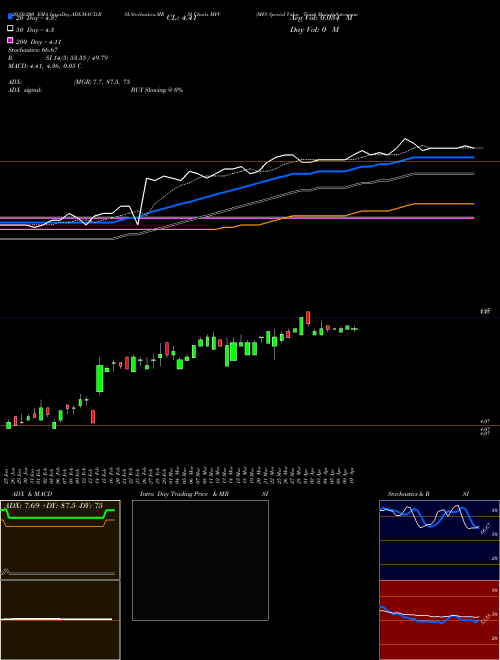500x660 pixels.
Task: Click the blue 20 Day EMA legend swatch
Action: coord(10,16)
